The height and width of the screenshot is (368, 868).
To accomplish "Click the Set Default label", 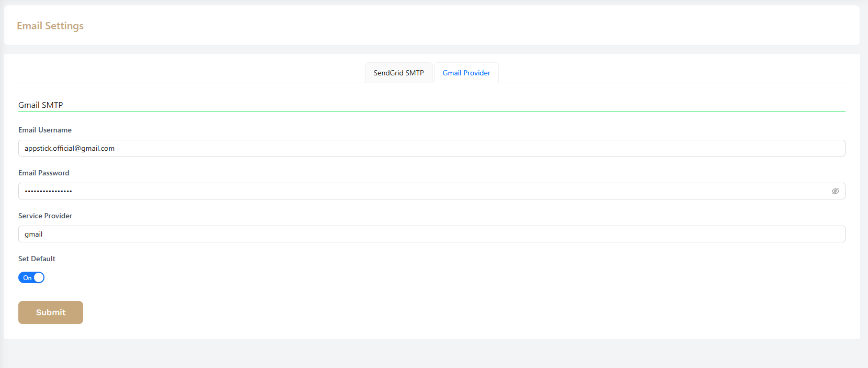I will click(37, 259).
